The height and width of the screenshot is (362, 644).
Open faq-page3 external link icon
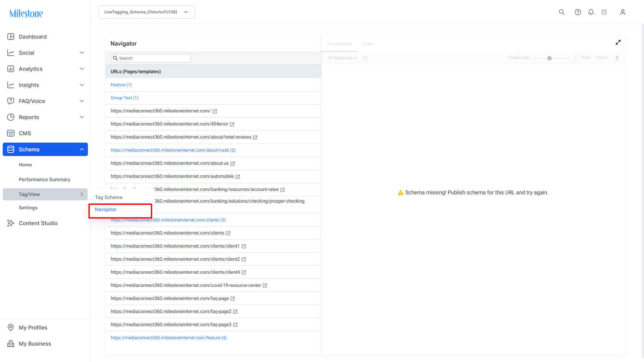(x=235, y=325)
